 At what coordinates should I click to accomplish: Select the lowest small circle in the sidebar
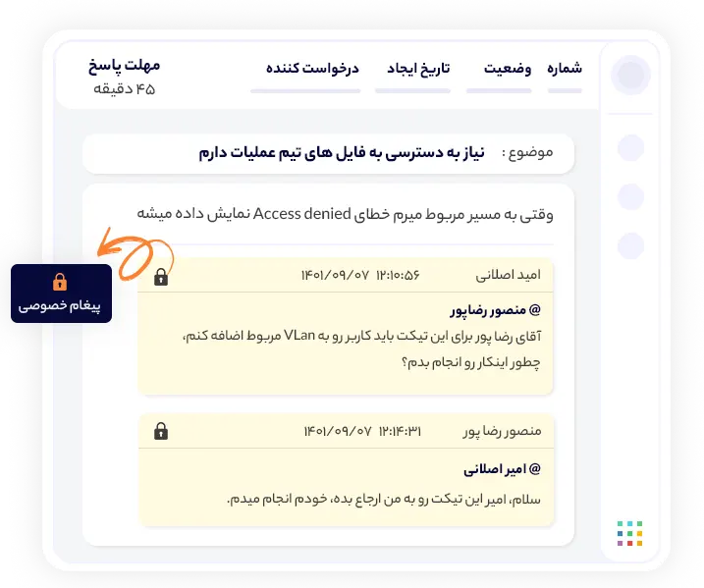pyautogui.click(x=630, y=245)
